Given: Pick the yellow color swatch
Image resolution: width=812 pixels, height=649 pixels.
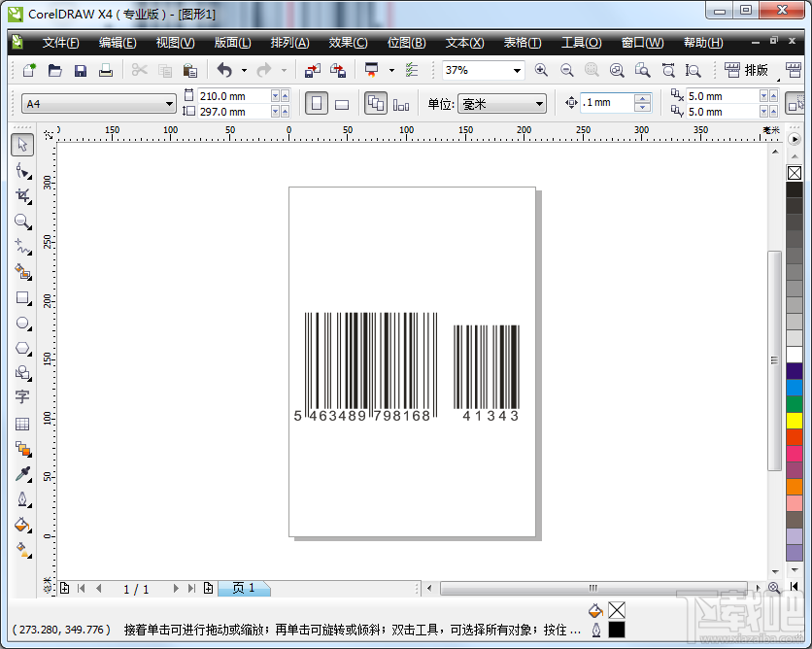Looking at the screenshot, I should [795, 420].
